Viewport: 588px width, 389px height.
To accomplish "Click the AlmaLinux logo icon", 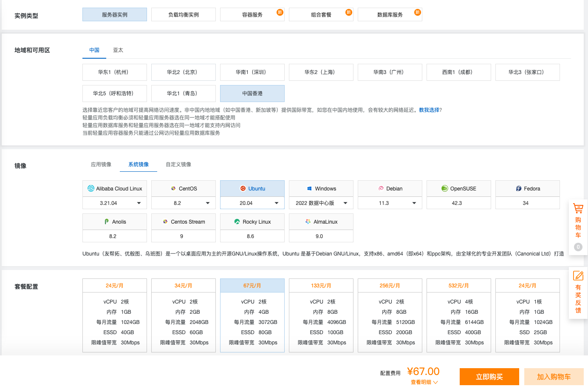I will (308, 221).
